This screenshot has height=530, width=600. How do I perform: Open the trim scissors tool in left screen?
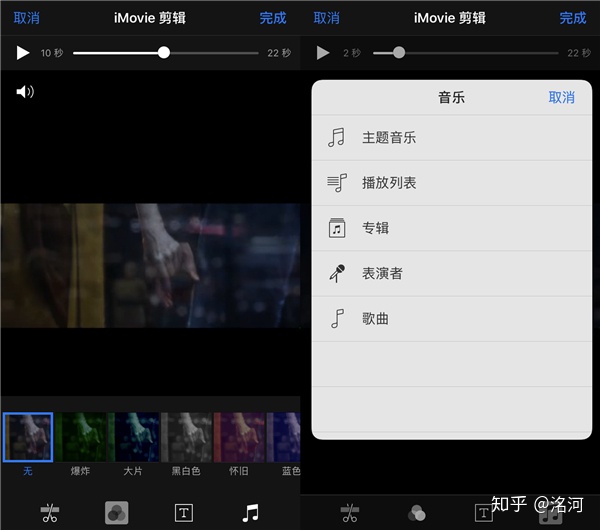coord(50,513)
